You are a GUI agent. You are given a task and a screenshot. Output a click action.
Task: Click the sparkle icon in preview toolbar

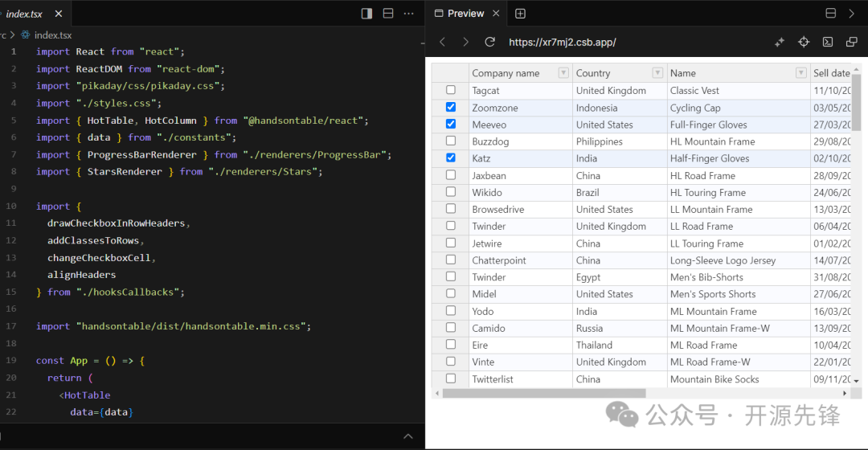click(x=779, y=42)
